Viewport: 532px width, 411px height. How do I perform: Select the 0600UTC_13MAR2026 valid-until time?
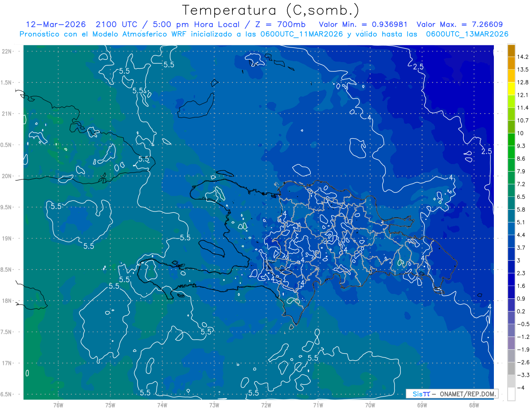click(x=467, y=34)
